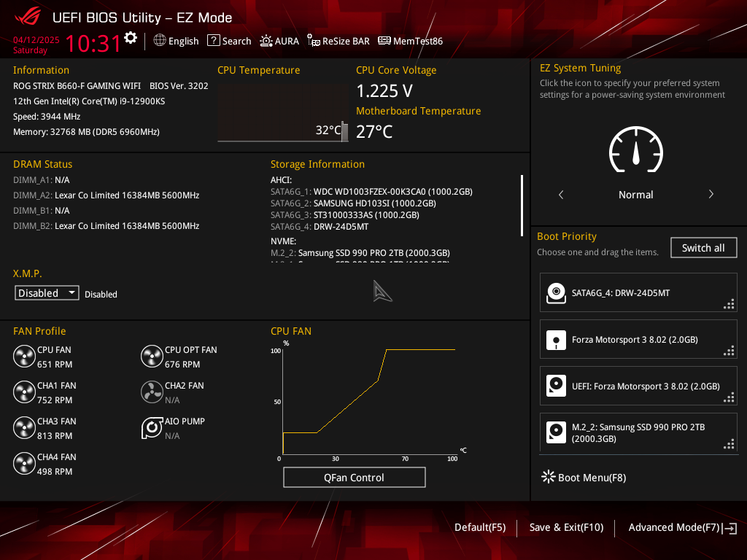
Task: Select the CHA1 FAN icon
Action: [24, 392]
